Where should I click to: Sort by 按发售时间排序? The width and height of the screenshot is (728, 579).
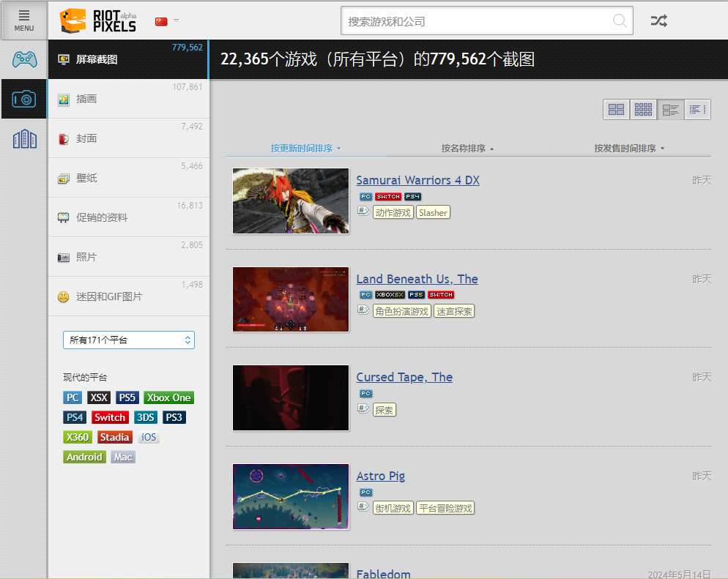(629, 149)
